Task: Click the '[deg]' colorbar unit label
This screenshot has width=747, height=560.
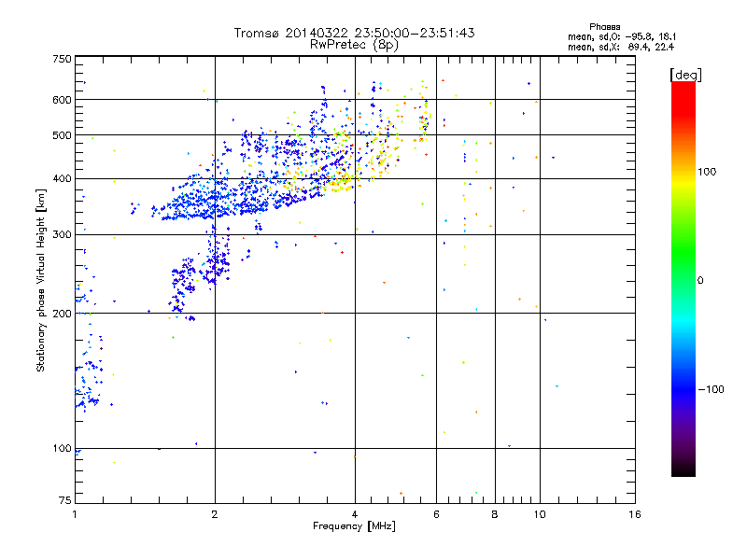Action: pos(685,75)
